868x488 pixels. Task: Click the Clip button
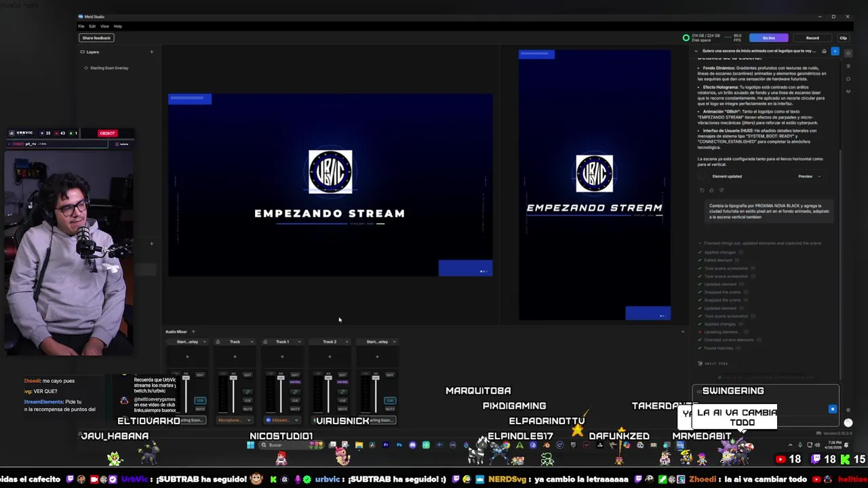click(843, 38)
